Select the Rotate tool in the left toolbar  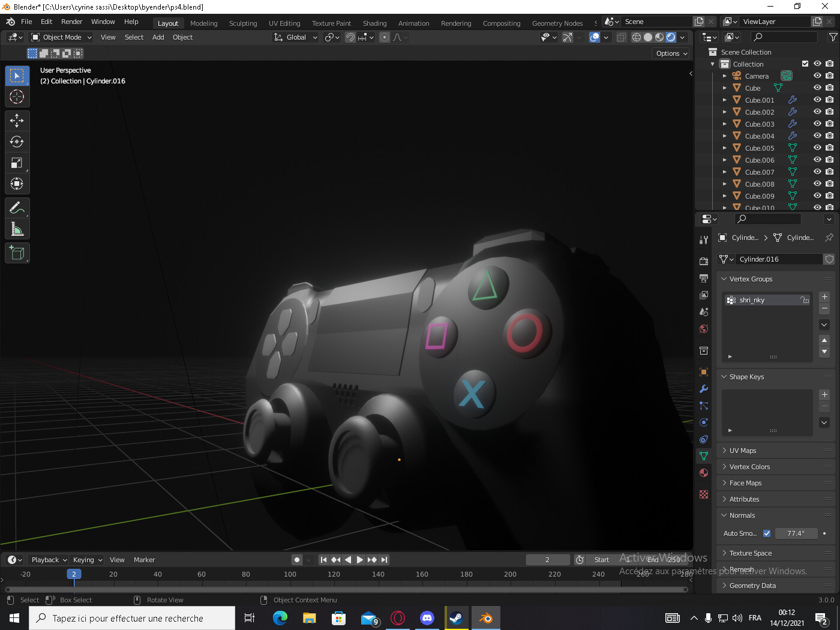(x=17, y=142)
